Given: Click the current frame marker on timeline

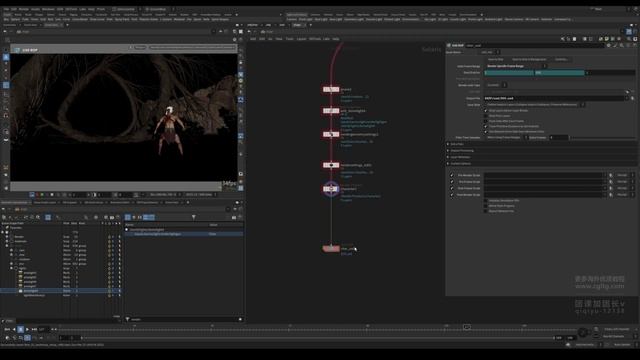Looking at the screenshot, I should point(467,327).
